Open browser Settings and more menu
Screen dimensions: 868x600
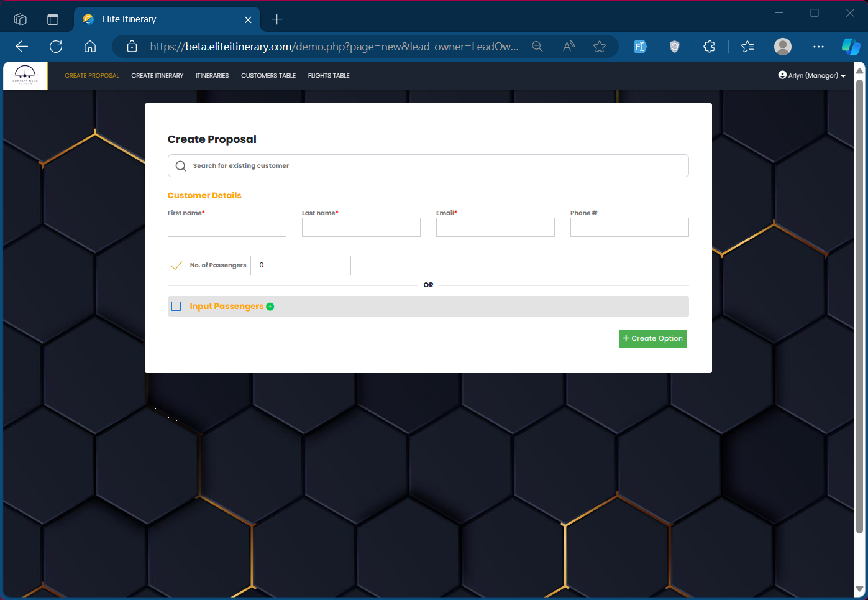pos(818,47)
